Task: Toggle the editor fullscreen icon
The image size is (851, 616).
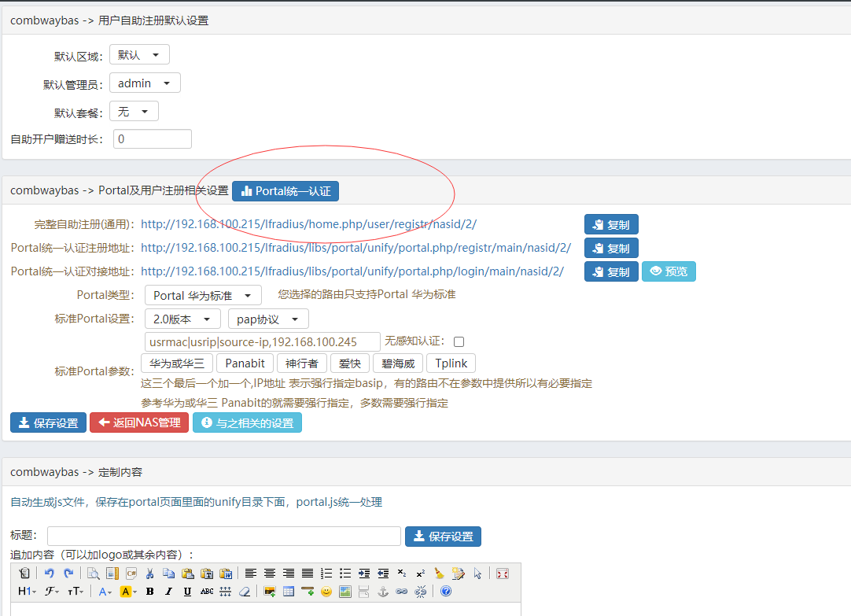Action: click(x=502, y=574)
